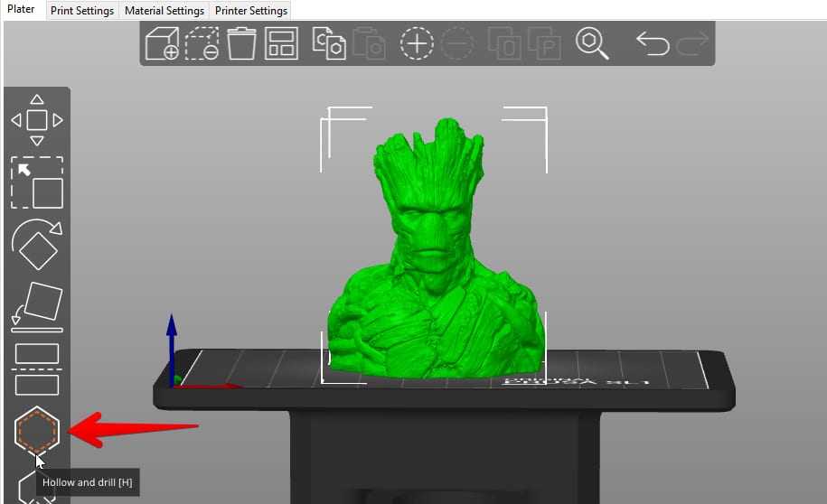Click the Add model cube icon

[162, 43]
